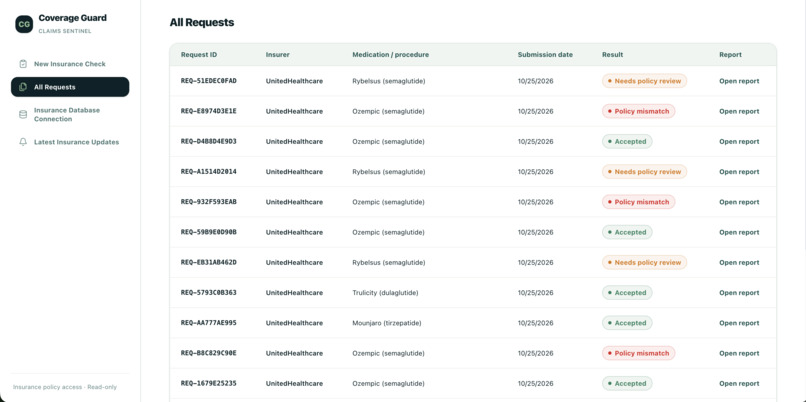This screenshot has width=806, height=402.
Task: Select request ID REQ-932F593EAB
Action: pyautogui.click(x=209, y=202)
